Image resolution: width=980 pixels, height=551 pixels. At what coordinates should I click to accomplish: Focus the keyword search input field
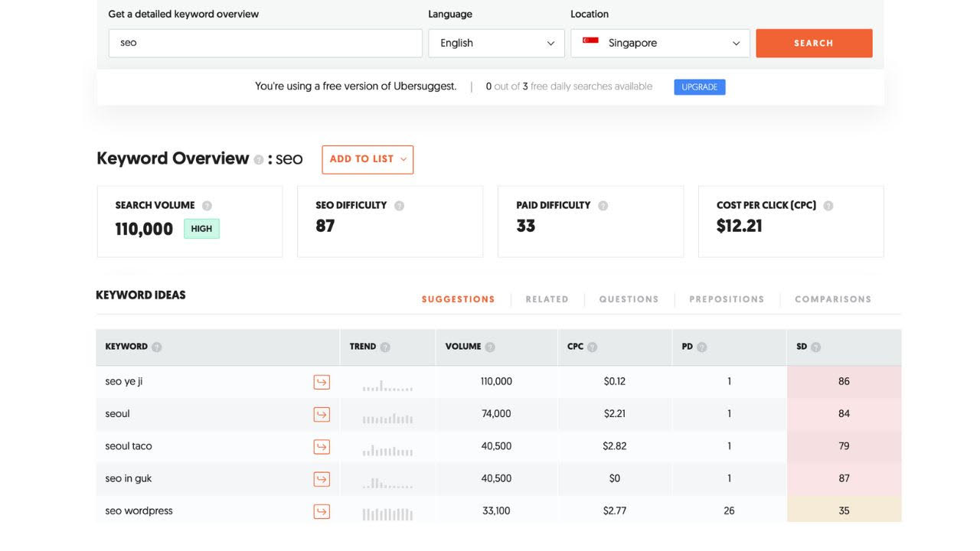point(266,43)
